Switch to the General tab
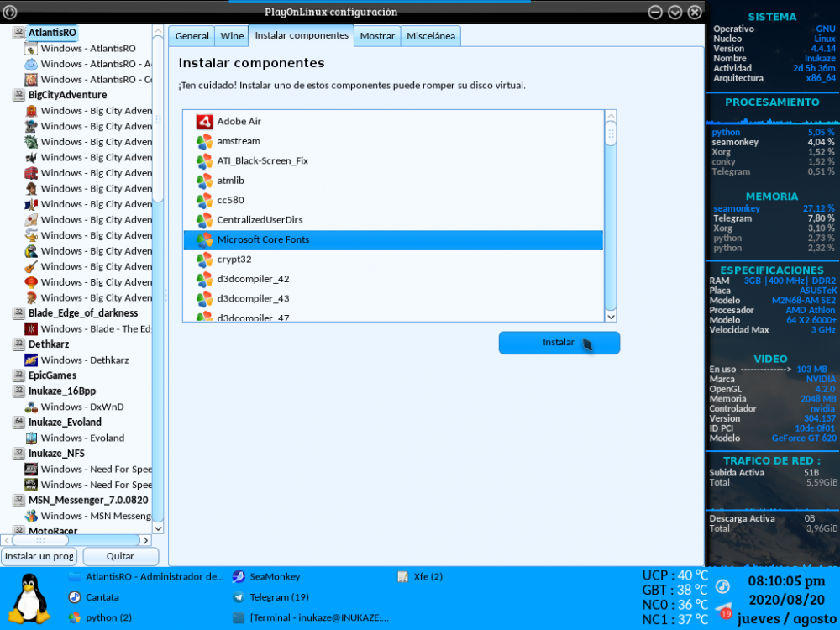Screen dimensions: 840x630 coord(192,36)
